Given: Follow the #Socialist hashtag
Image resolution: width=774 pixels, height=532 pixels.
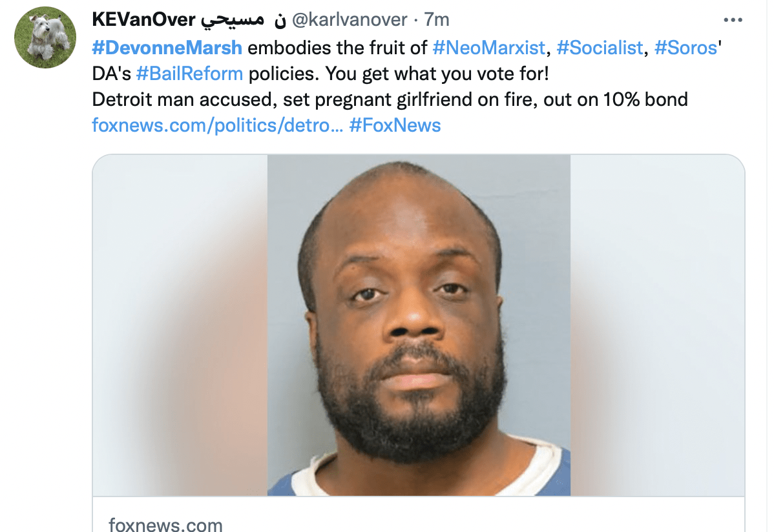Looking at the screenshot, I should [600, 48].
